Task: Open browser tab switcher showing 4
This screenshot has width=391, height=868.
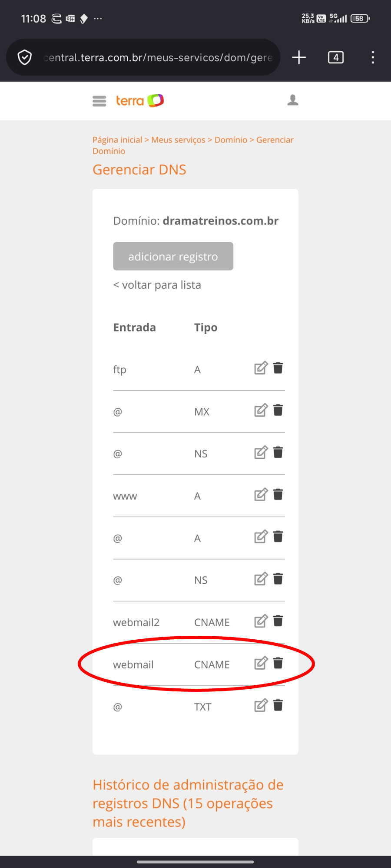Action: pos(335,57)
